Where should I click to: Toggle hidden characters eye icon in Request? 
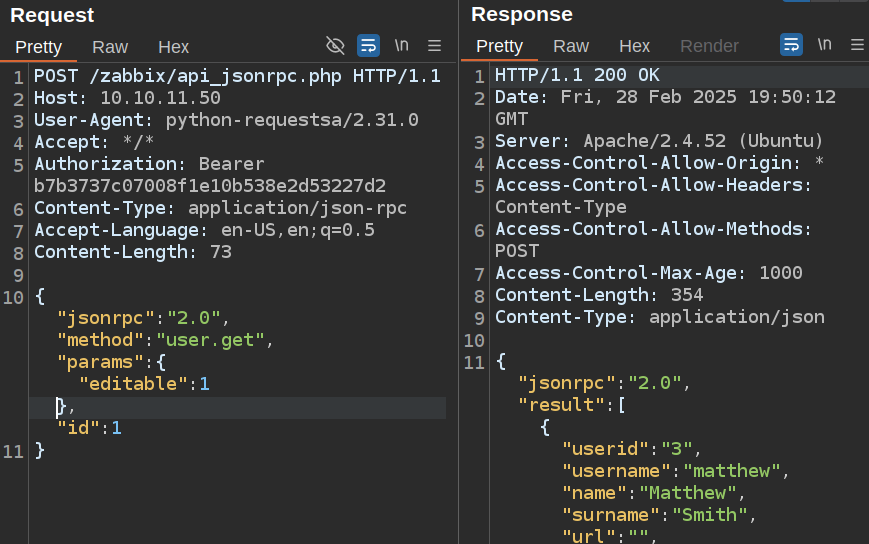(335, 45)
